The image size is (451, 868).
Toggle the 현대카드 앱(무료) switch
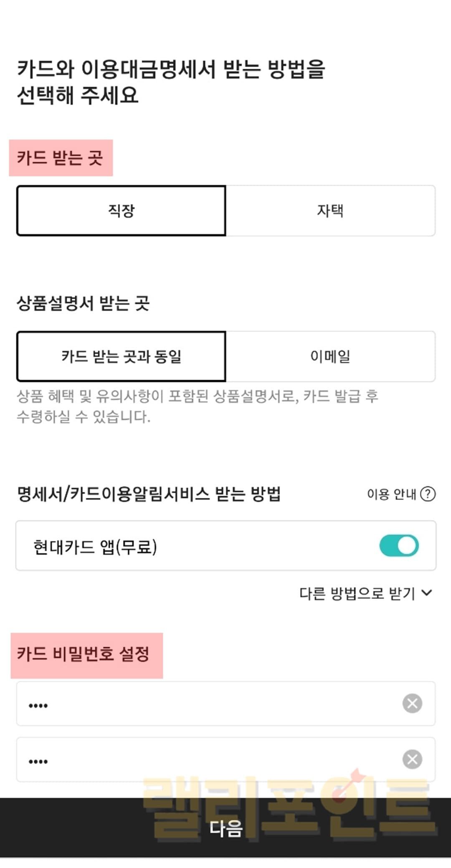(399, 545)
